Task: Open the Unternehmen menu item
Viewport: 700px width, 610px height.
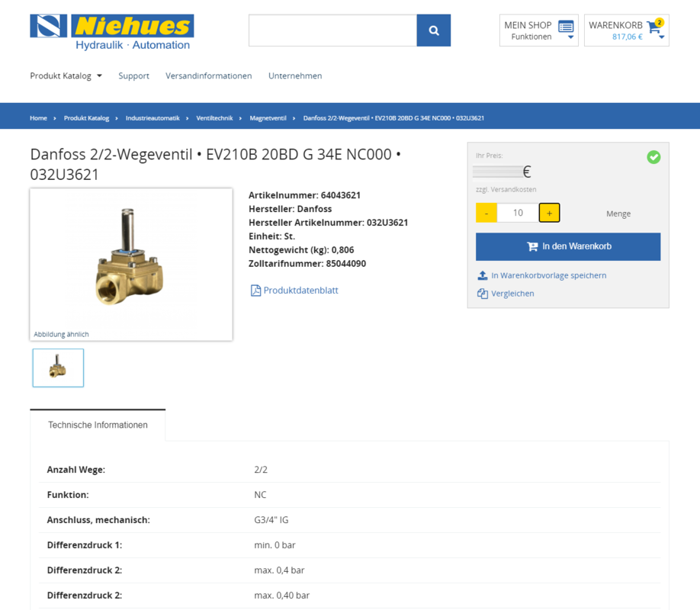Action: (x=295, y=76)
